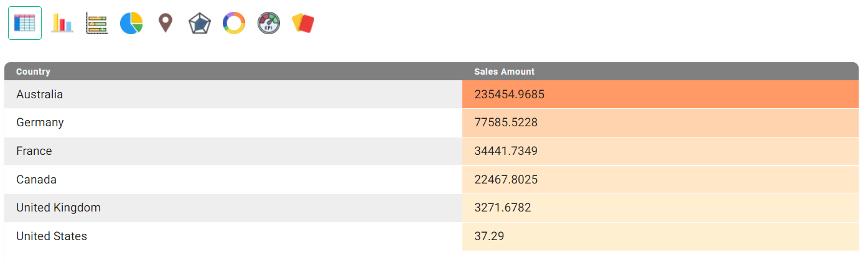Select the pie chart icon
Viewport: 868px width, 260px height.
pyautogui.click(x=131, y=23)
